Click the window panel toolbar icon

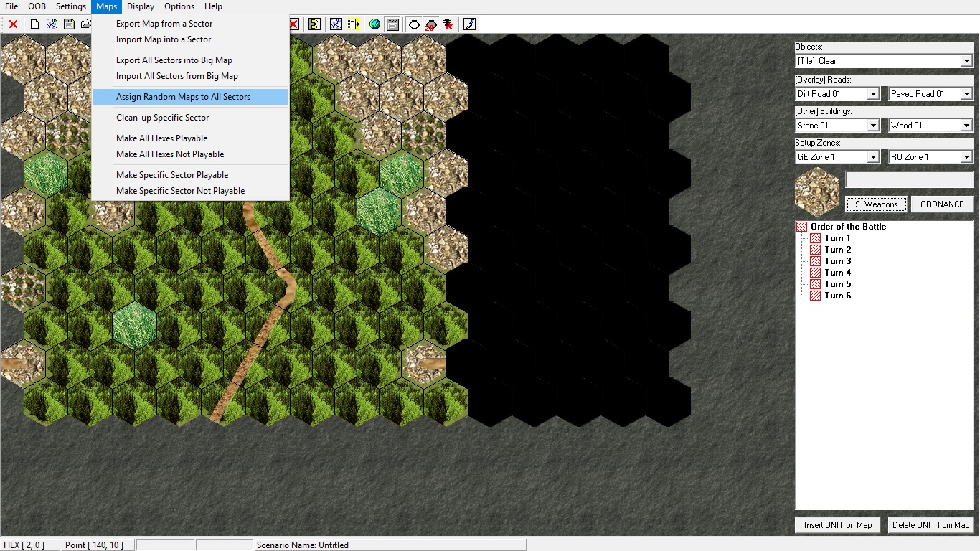(392, 24)
